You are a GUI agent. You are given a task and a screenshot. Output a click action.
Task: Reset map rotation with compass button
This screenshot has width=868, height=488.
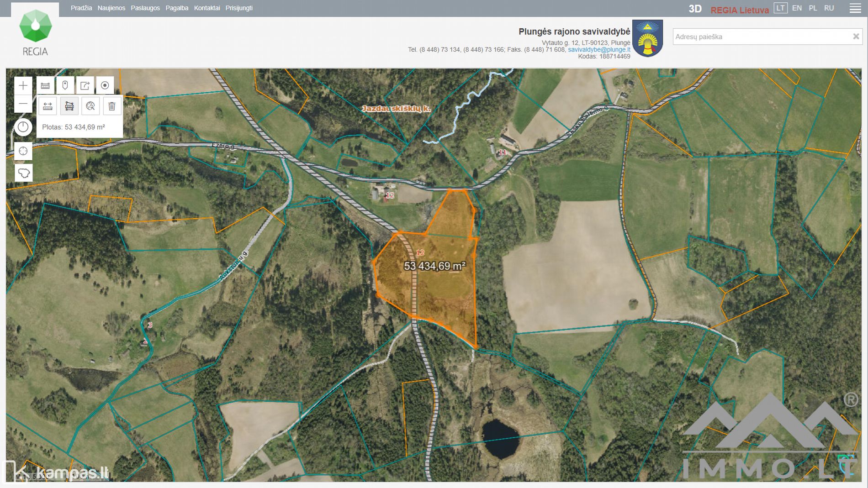23,127
